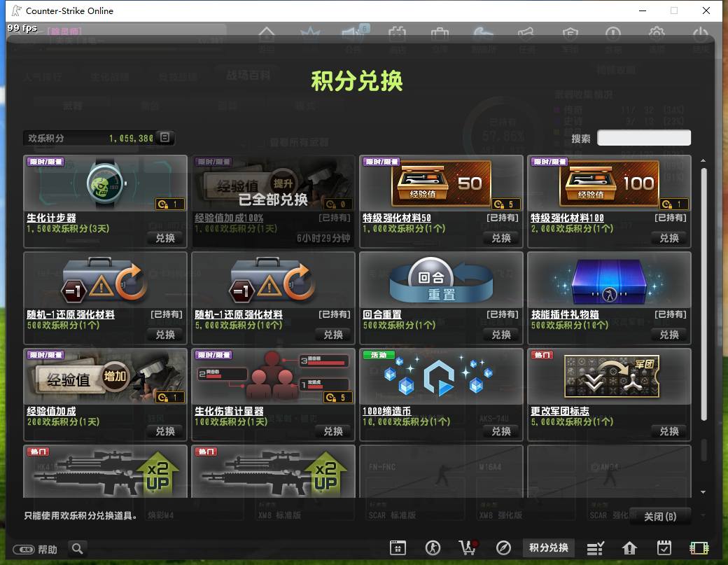Image resolution: width=728 pixels, height=565 pixels.
Task: Open the checklist icon in the bottom toolbar
Action: coord(595,548)
